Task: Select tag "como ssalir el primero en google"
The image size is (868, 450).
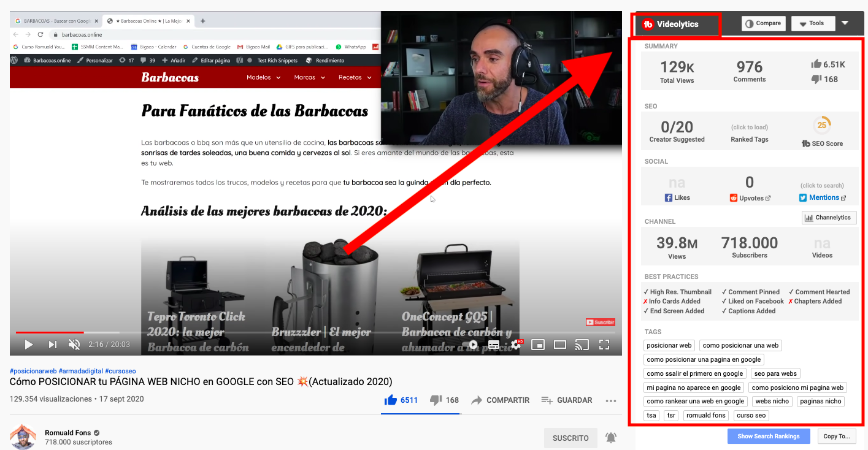Action: 695,374
